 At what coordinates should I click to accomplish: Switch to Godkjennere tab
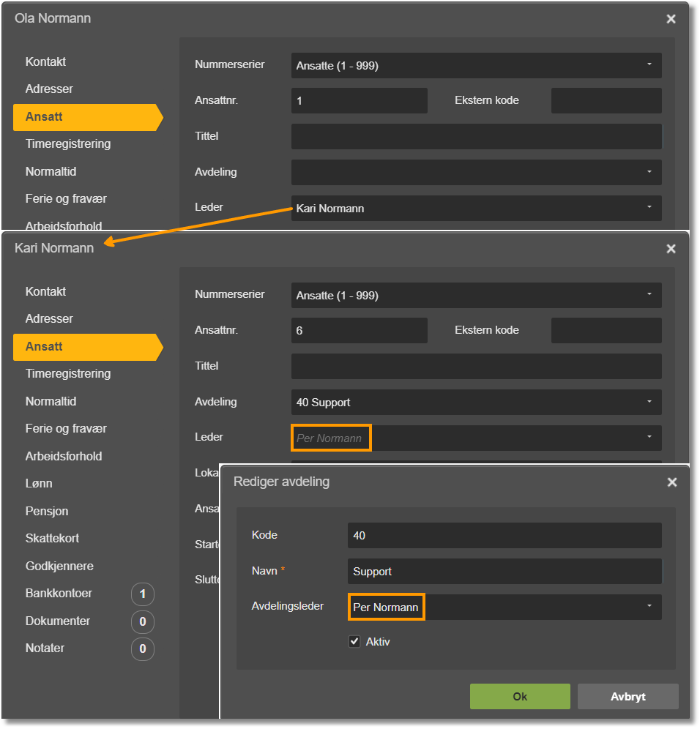click(x=59, y=567)
